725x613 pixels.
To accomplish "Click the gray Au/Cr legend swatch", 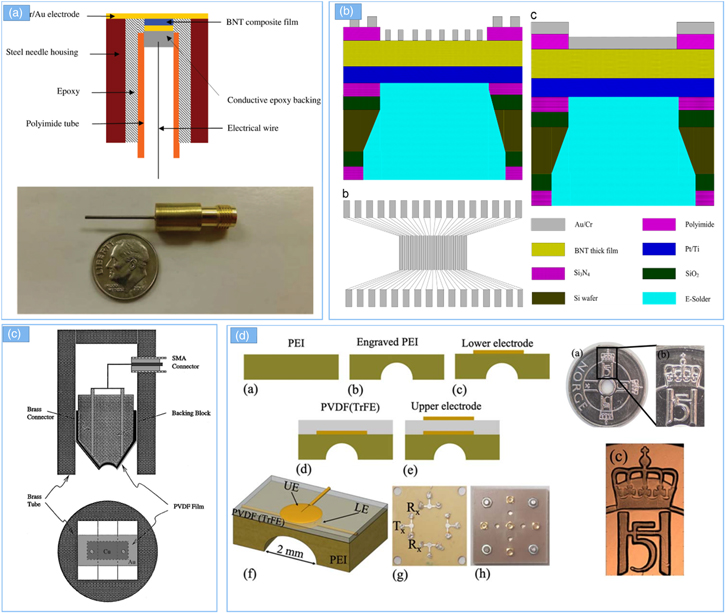I will coord(548,225).
